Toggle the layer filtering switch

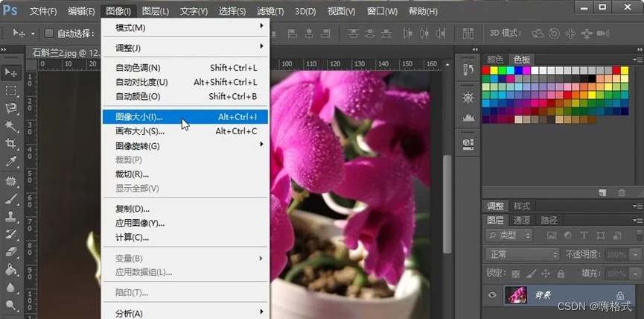640,235
